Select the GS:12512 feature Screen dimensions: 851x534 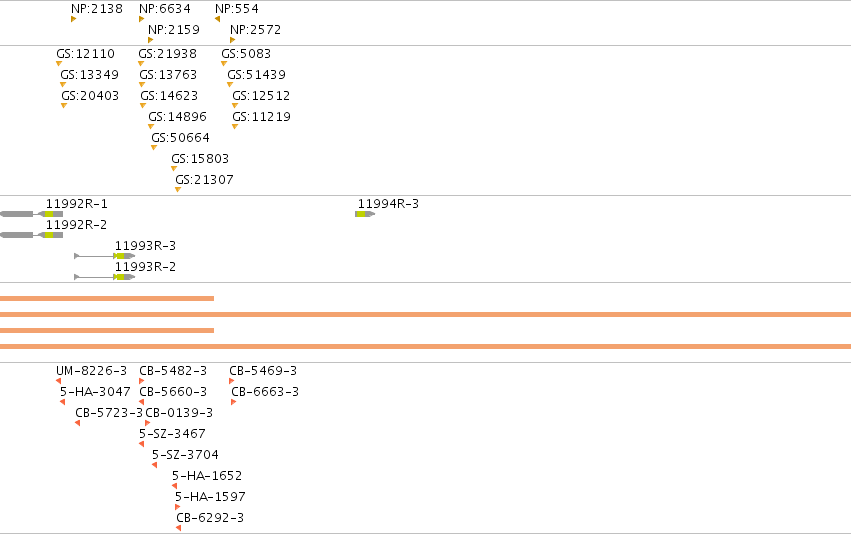tap(261, 96)
